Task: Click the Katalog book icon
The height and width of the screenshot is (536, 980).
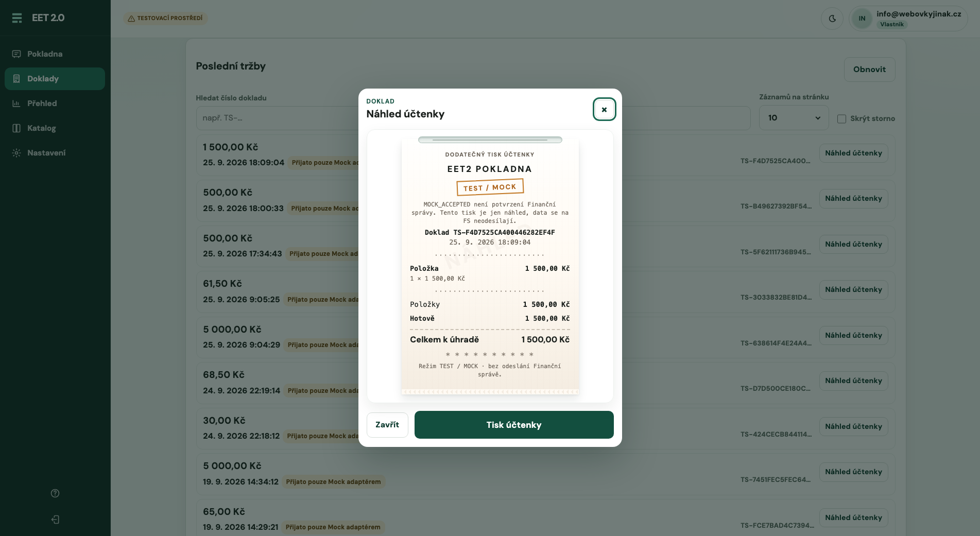Action: coord(16,128)
